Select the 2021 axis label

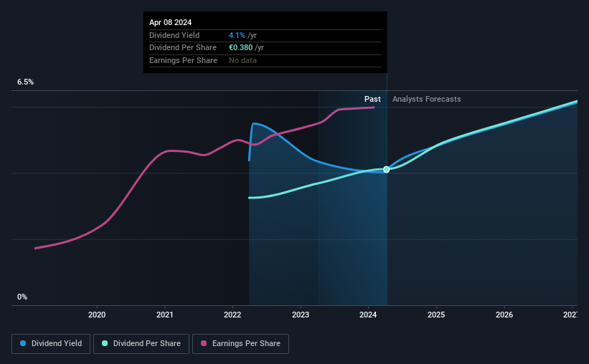tap(164, 315)
